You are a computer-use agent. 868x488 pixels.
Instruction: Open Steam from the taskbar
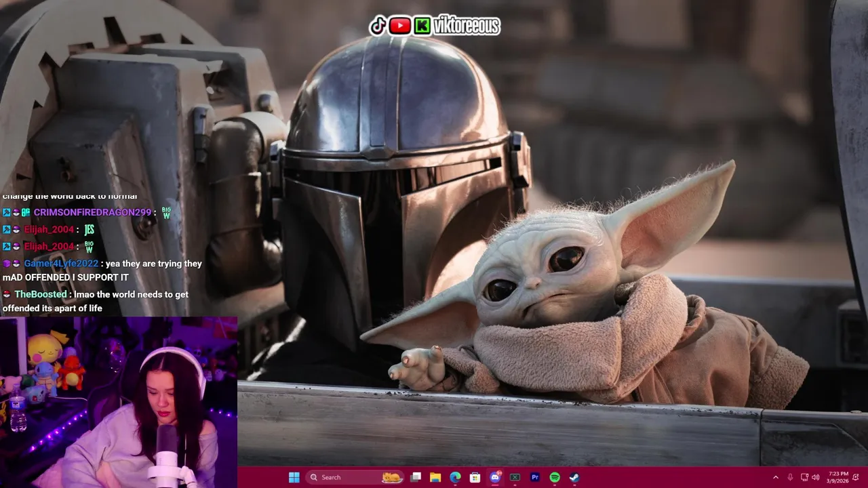click(x=574, y=477)
